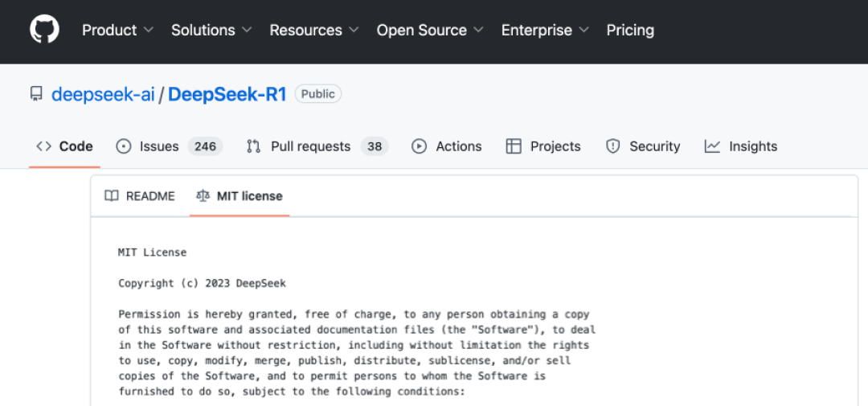Expand the Enterprise menu
Image resolution: width=868 pixels, height=406 pixels.
[x=545, y=30]
